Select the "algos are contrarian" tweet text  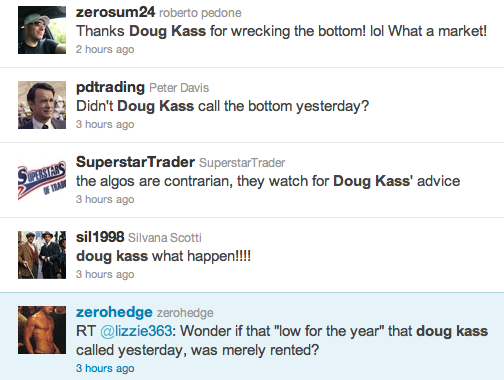(x=268, y=181)
